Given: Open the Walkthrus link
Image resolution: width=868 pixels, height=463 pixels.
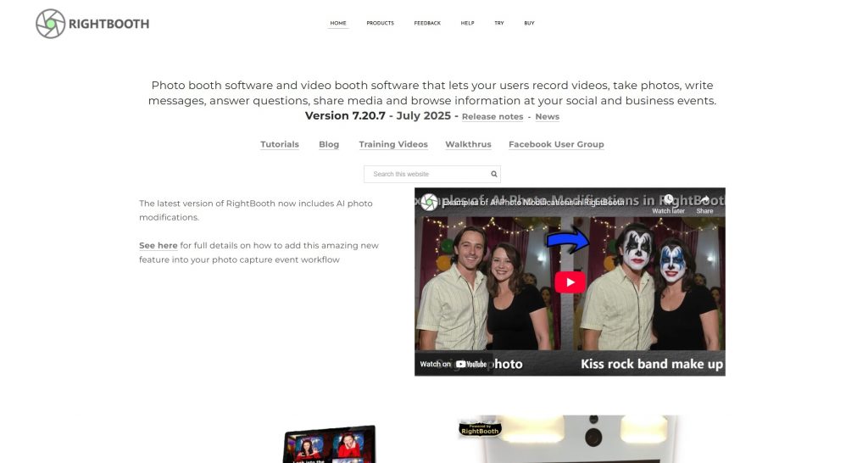Looking at the screenshot, I should click(468, 144).
